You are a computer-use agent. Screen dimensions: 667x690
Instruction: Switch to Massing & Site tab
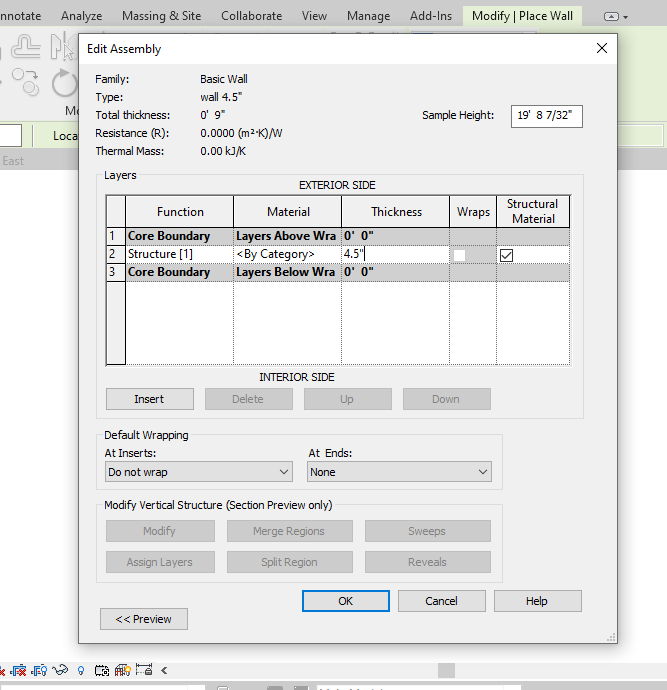(161, 16)
